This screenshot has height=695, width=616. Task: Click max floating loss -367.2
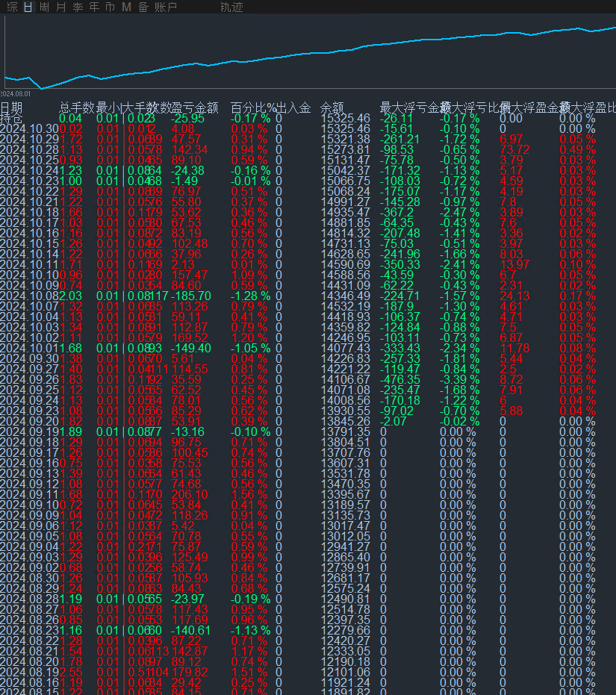click(396, 212)
